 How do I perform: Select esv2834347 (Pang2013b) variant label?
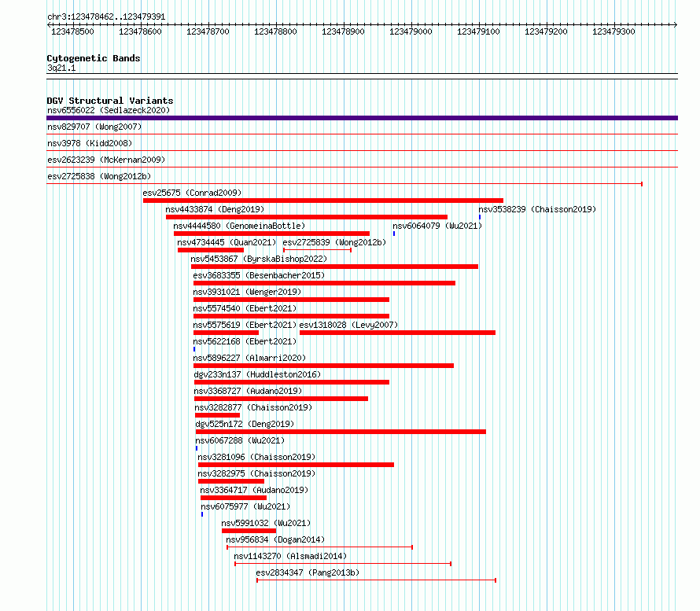click(308, 572)
